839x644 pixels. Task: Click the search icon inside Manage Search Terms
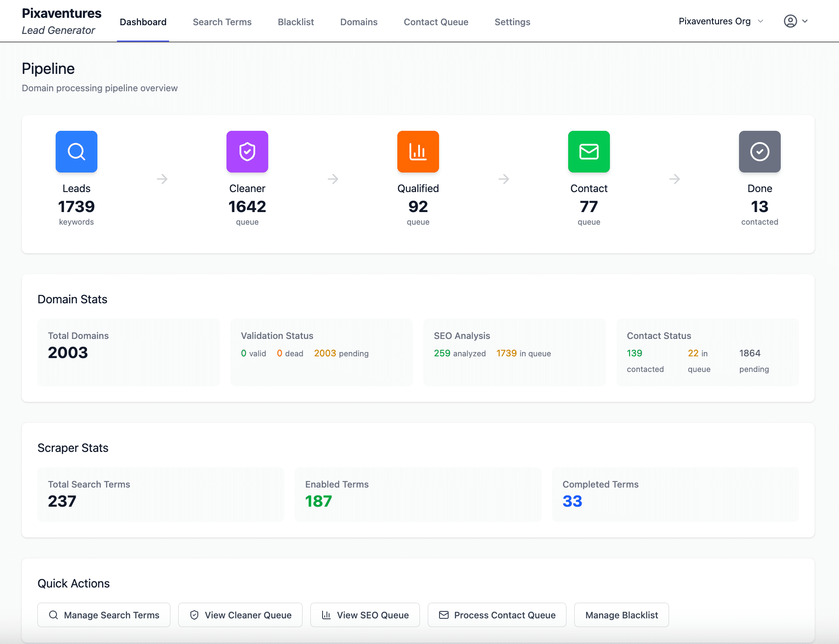click(x=53, y=615)
